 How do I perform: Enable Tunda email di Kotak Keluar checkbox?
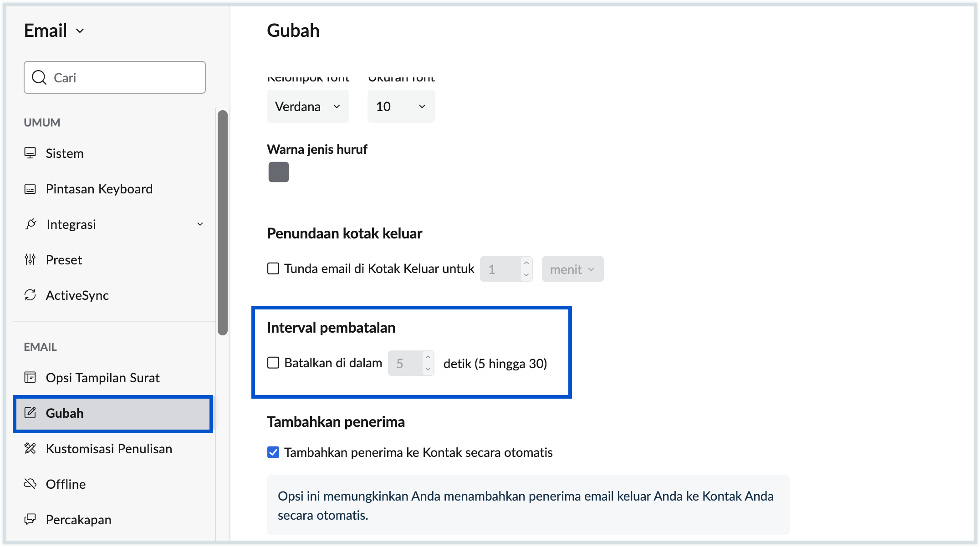pos(273,268)
